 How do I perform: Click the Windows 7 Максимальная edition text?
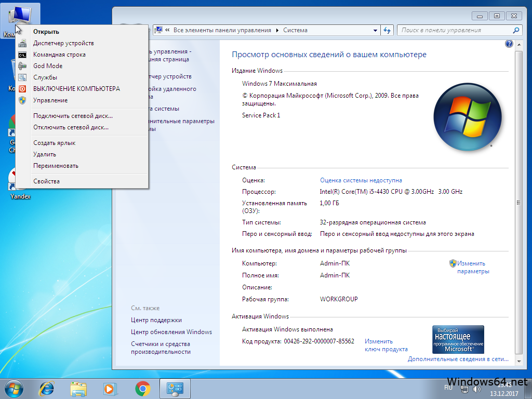point(279,84)
